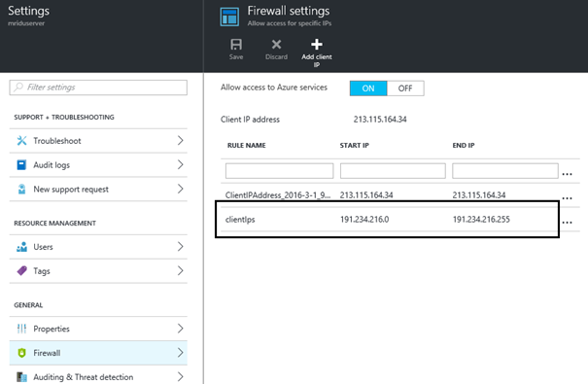Open the New support request item
The width and height of the screenshot is (588, 384).
tap(98, 189)
